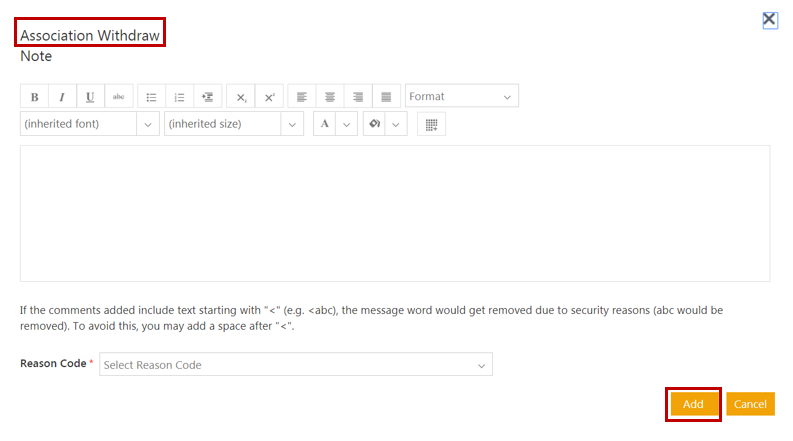This screenshot has width=793, height=441.
Task: Click the indent icon
Action: click(207, 97)
